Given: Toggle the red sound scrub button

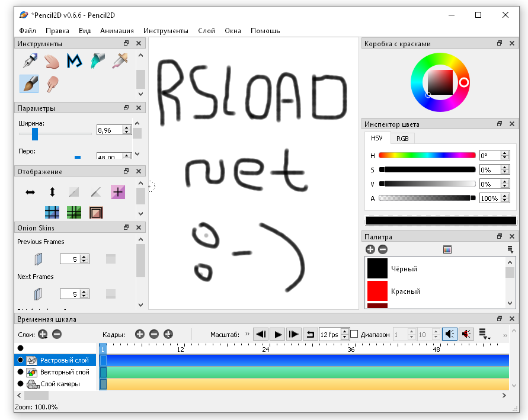Looking at the screenshot, I should tap(466, 334).
